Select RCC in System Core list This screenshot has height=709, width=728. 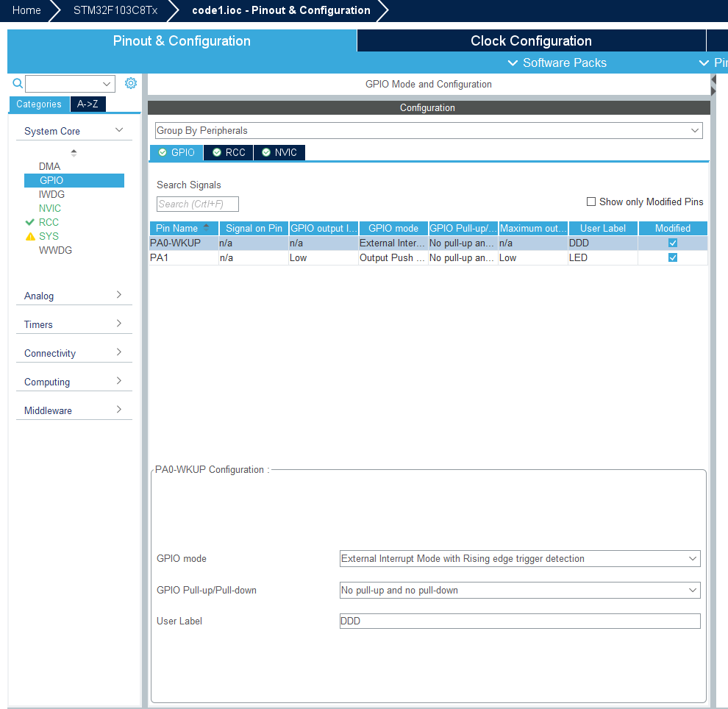(49, 222)
